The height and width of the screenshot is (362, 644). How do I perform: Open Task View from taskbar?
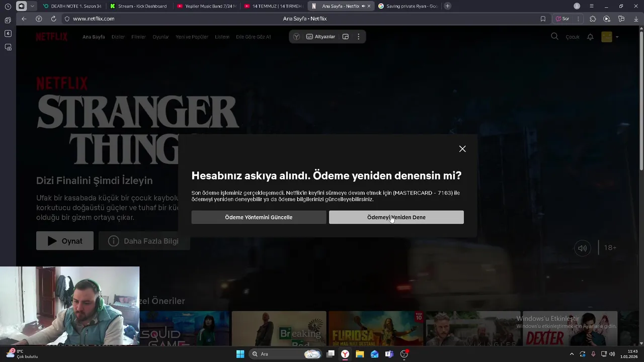(x=331, y=354)
